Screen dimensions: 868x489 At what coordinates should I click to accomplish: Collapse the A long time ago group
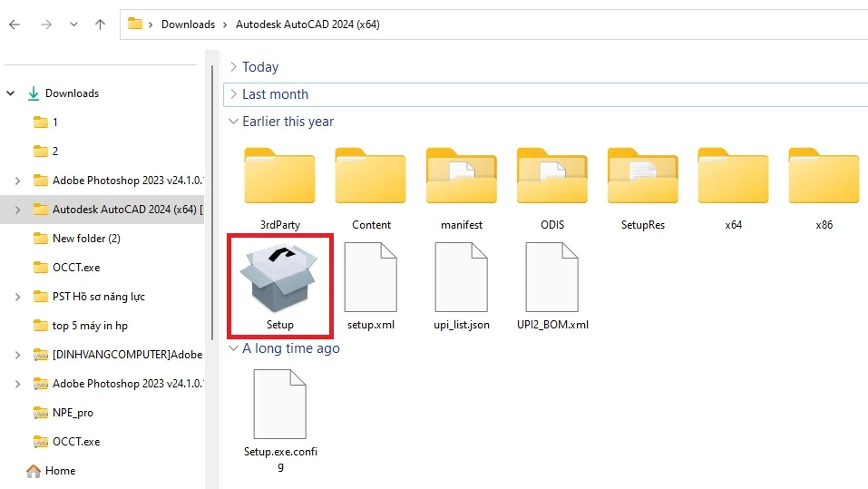click(x=234, y=347)
